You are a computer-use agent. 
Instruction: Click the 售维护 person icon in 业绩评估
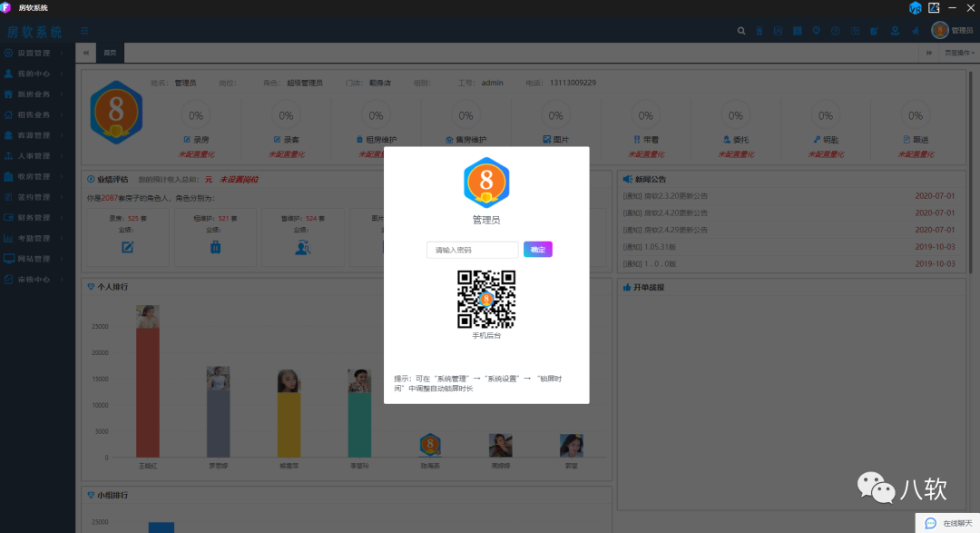point(302,248)
